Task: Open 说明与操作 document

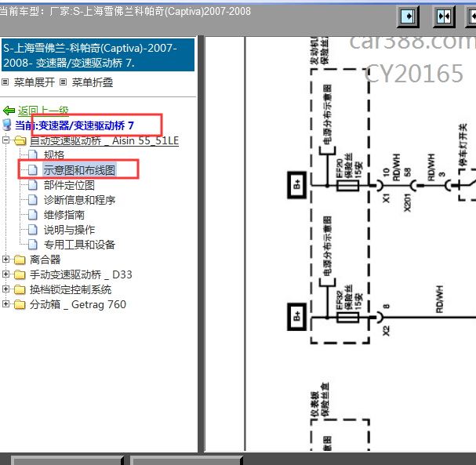Action: pyautogui.click(x=69, y=230)
